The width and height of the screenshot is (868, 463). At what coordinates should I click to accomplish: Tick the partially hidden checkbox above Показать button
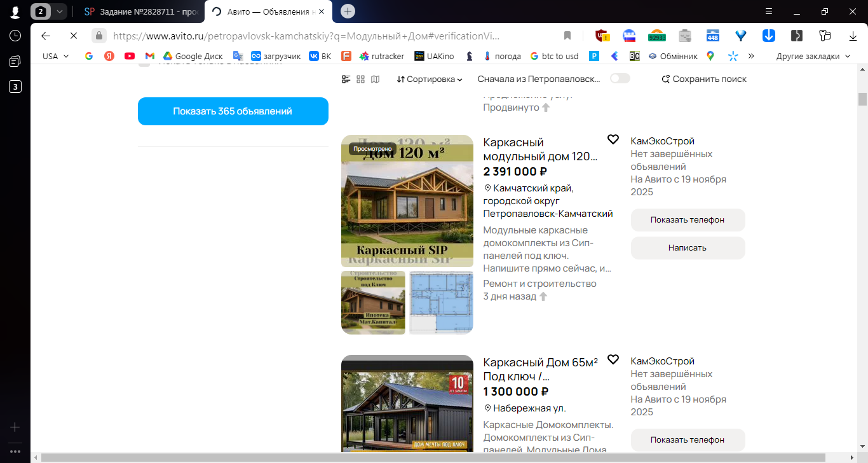pos(145,62)
